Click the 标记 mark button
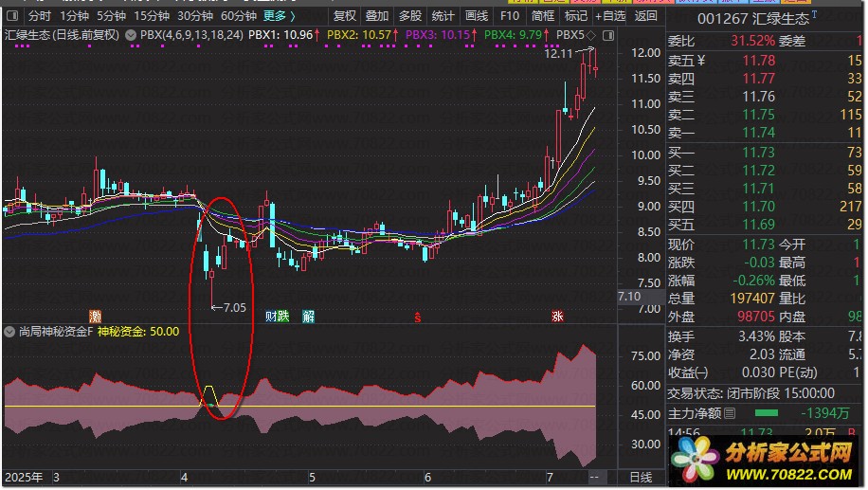Viewport: 868px width, 490px height. [576, 16]
